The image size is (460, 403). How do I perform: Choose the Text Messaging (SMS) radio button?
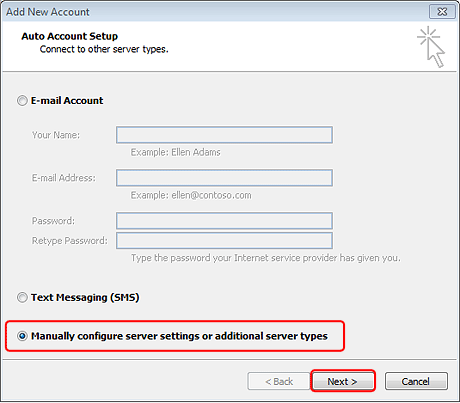click(22, 297)
